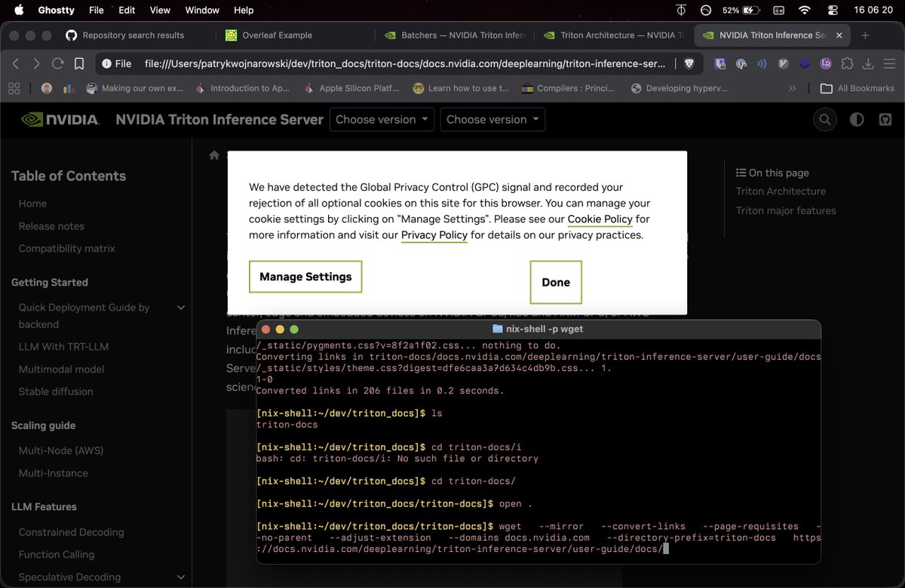Image resolution: width=905 pixels, height=588 pixels.
Task: Switch to Repository search results tab
Action: click(133, 35)
